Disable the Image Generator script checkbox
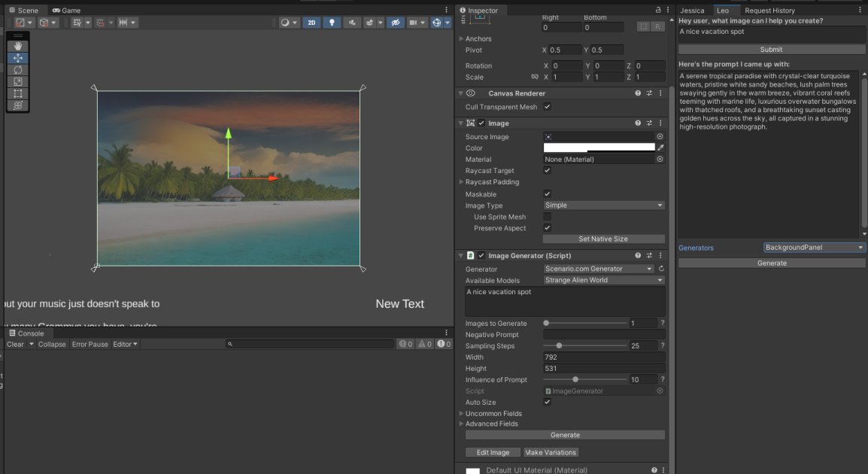The height and width of the screenshot is (474, 868). pyautogui.click(x=481, y=255)
